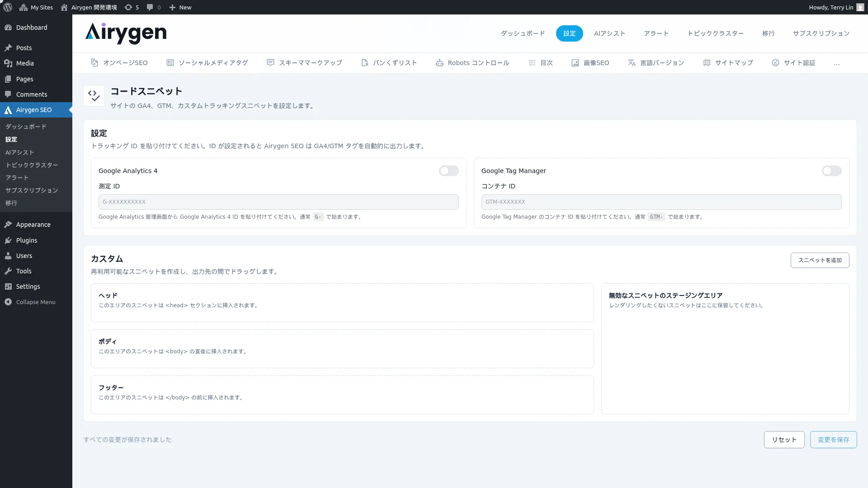The width and height of the screenshot is (868, 488).
Task: Click the WordPress logo icon
Action: coord(8,7)
